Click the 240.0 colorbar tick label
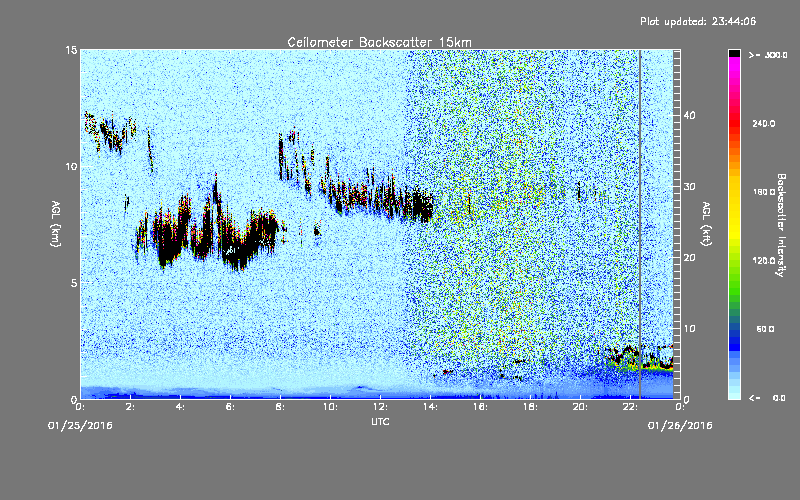Viewport: 800px width, 500px height. click(x=764, y=123)
